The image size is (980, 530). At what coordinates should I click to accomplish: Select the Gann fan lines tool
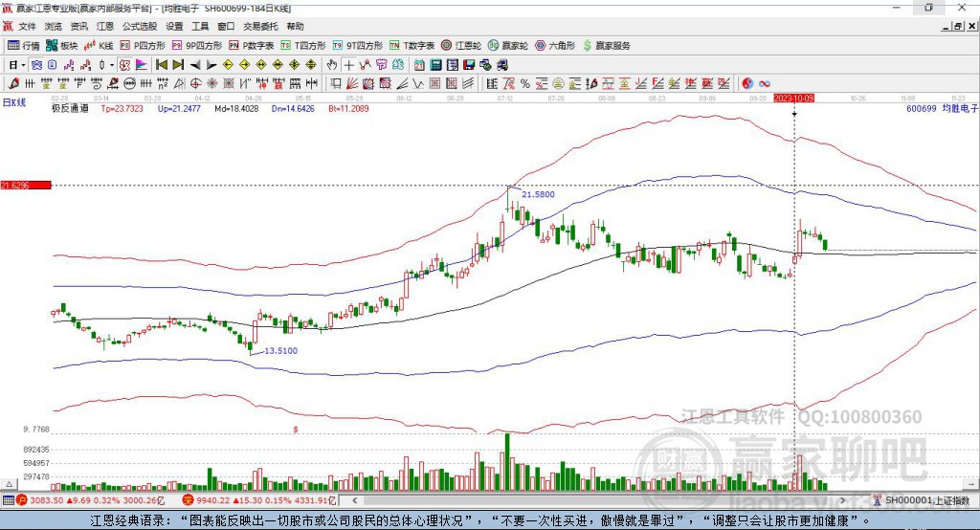coord(352,83)
